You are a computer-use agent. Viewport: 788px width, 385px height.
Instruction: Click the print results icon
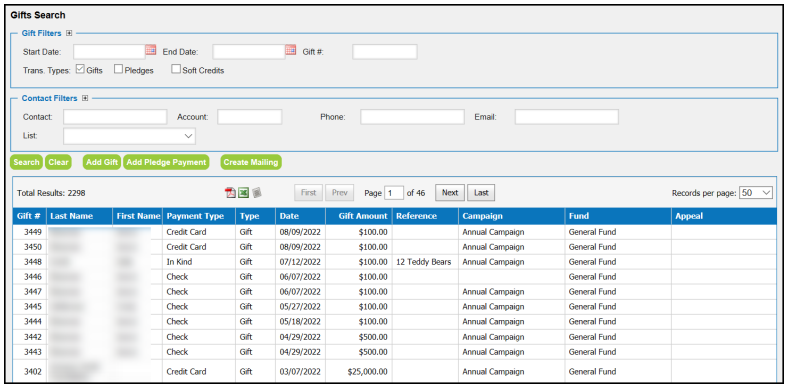pyautogui.click(x=257, y=192)
